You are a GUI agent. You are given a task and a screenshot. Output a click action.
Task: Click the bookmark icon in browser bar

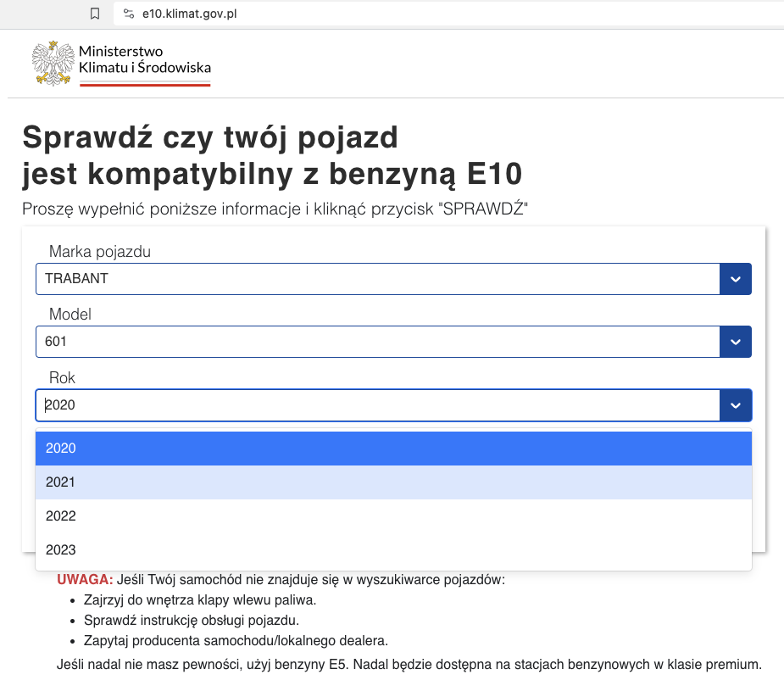94,14
